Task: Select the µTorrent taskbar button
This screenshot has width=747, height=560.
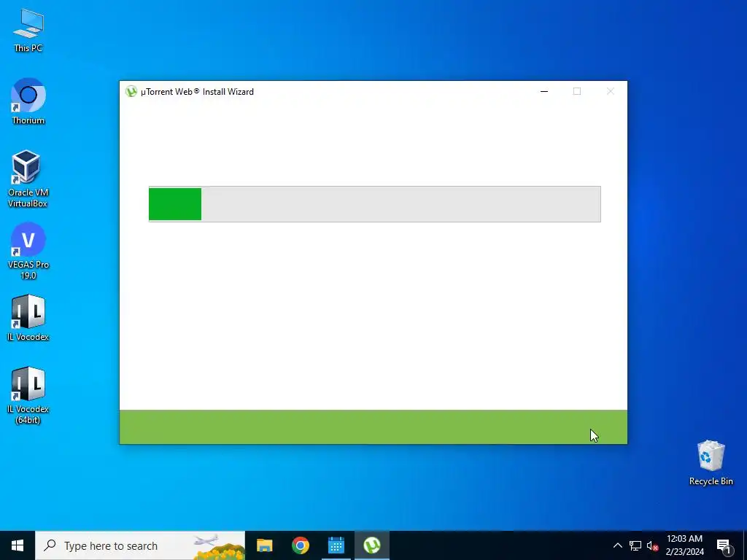Action: tap(372, 545)
